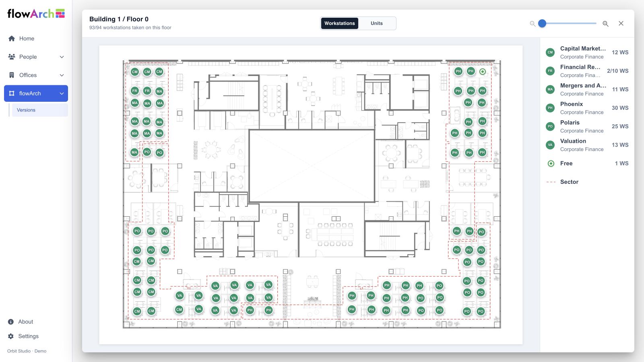
Task: Click the flowArch logo
Action: [x=36, y=14]
